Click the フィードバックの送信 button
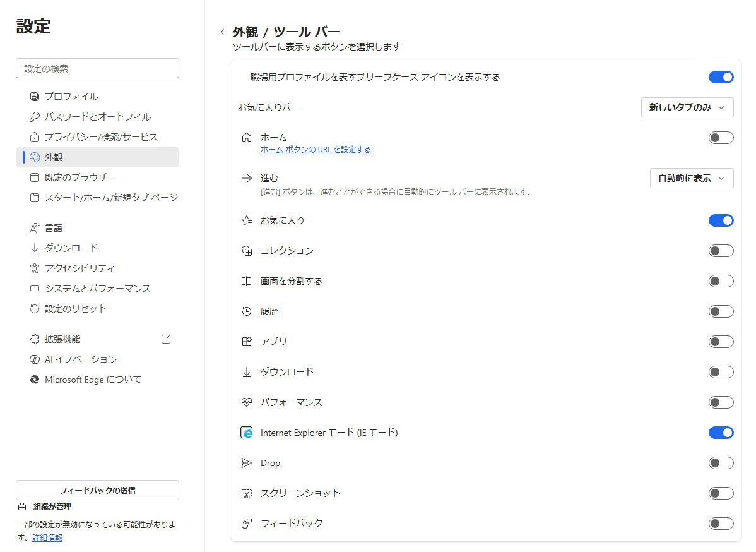This screenshot has height=552, width=756. point(97,490)
